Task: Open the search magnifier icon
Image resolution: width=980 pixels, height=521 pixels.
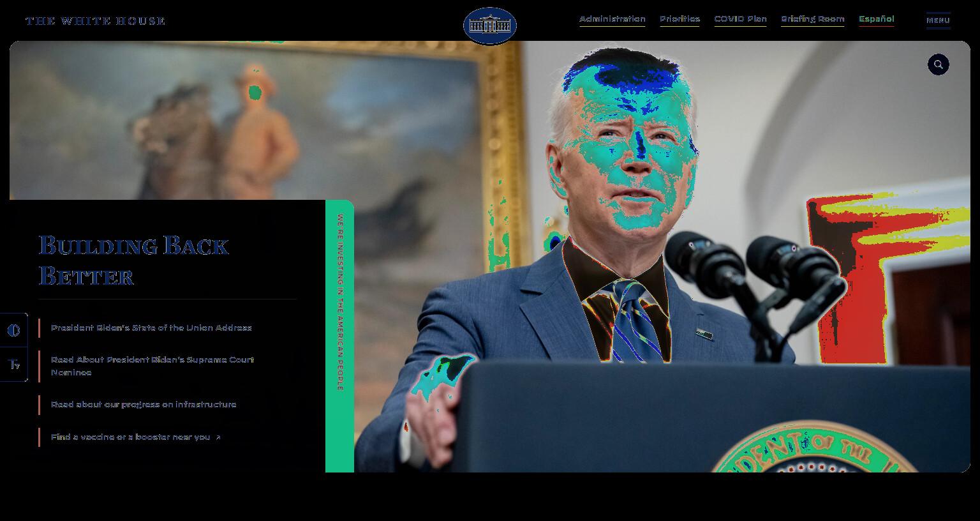Action: (939, 64)
